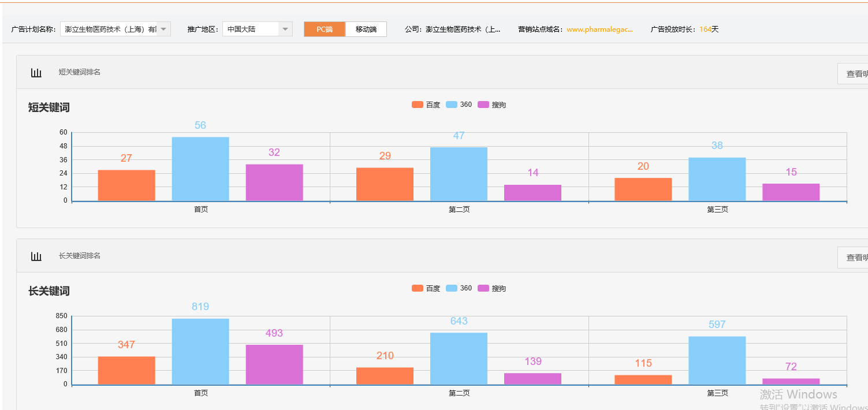Viewport: 868px width, 410px height.
Task: Toggle 百度 legend in the 长关键词 chart
Action: (x=426, y=289)
